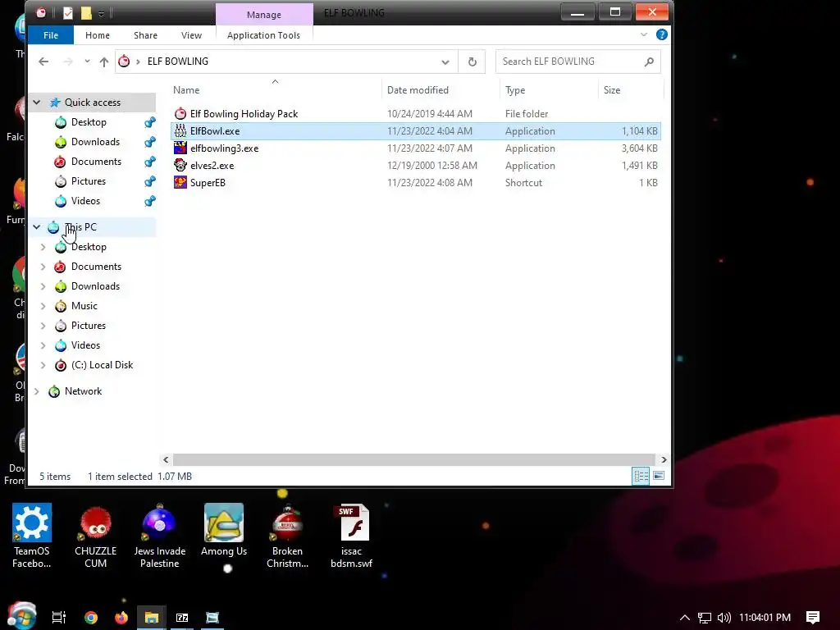Open Broken Christmas desktop shortcut
Screen dimensions: 840x630
point(287,535)
